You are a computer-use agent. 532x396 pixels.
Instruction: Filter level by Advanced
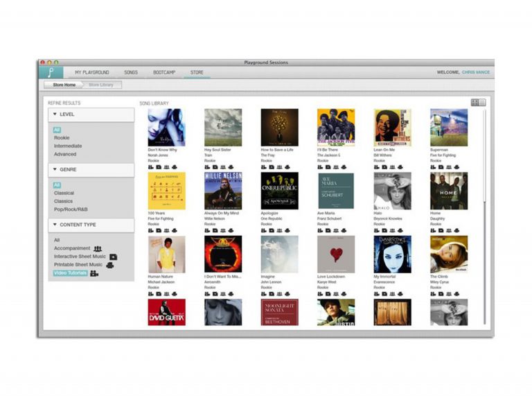pyautogui.click(x=65, y=154)
